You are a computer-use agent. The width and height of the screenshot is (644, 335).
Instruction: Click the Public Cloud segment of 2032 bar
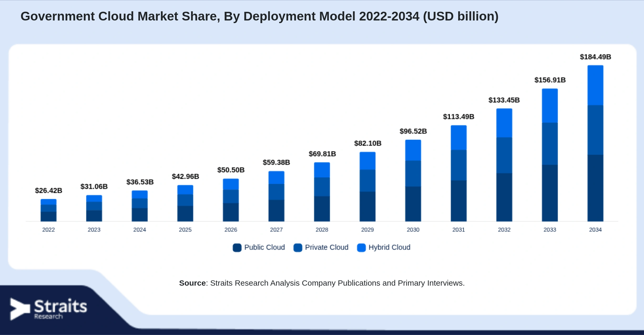(x=504, y=197)
